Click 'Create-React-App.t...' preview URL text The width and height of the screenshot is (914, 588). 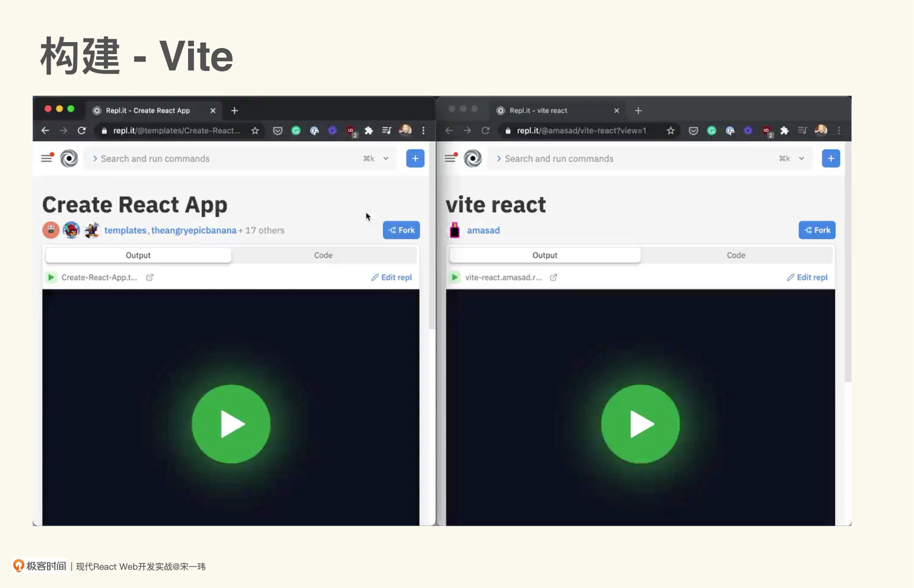click(x=99, y=277)
